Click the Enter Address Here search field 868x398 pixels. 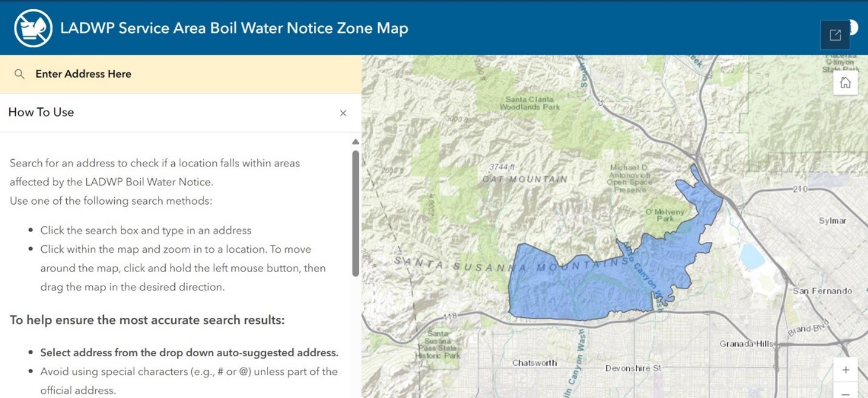coord(181,74)
